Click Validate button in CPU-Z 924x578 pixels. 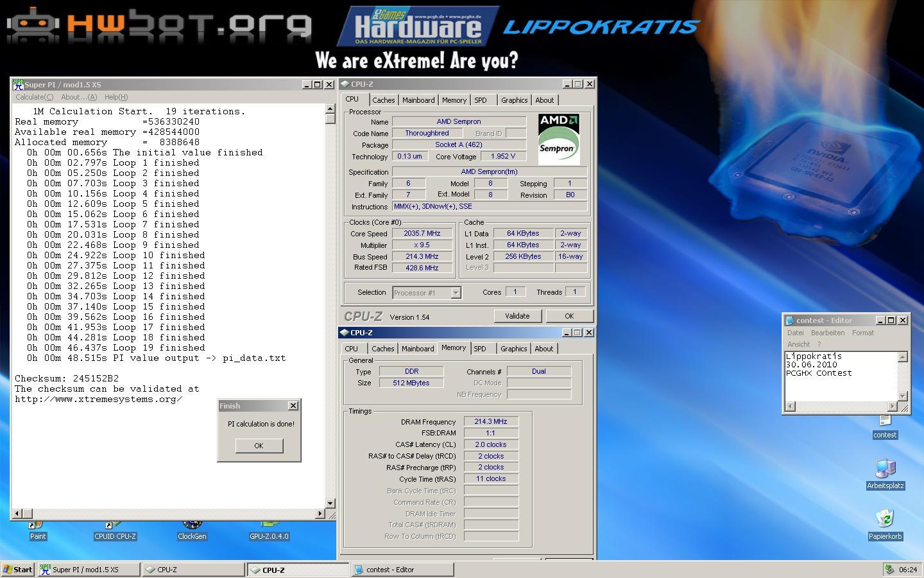517,316
